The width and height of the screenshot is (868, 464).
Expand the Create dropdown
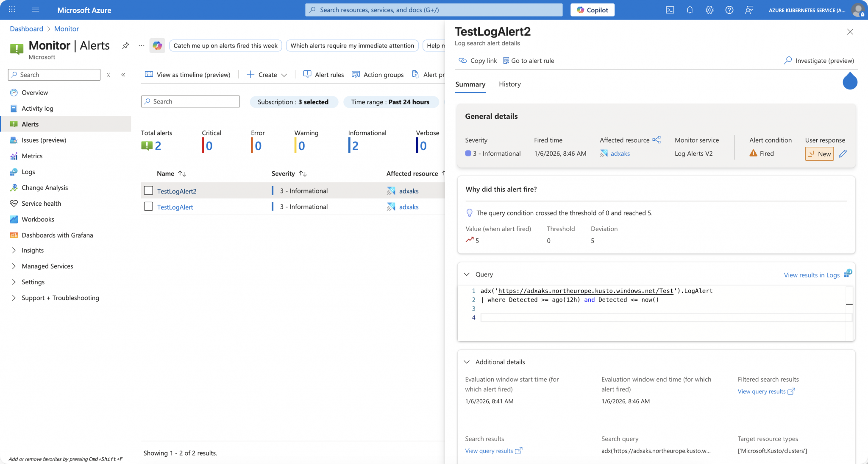tap(267, 75)
